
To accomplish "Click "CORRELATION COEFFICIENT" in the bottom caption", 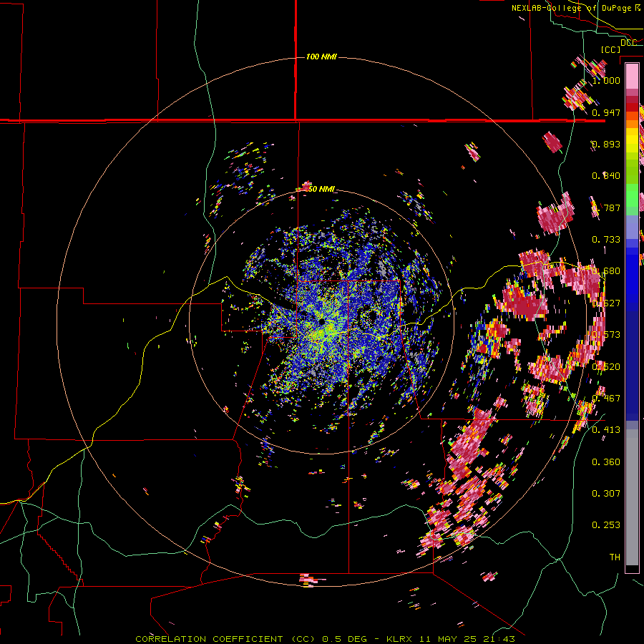I will 209,639.
